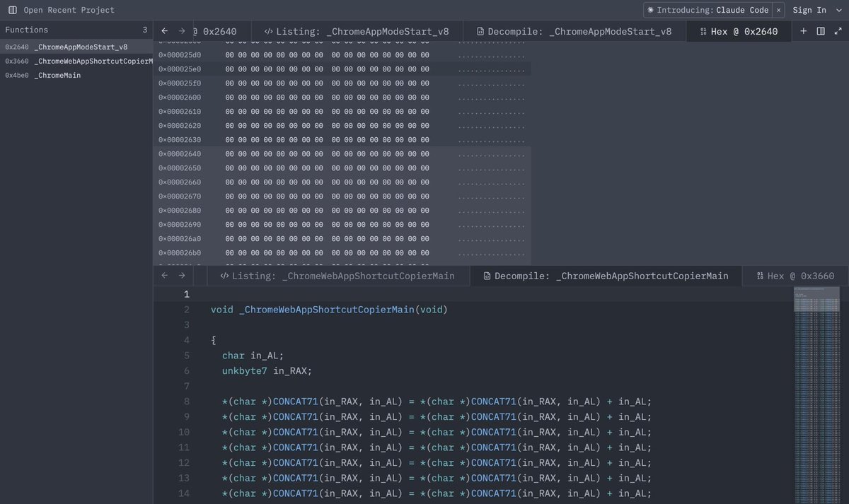Click line number 8 in decompile gutter

186,402
